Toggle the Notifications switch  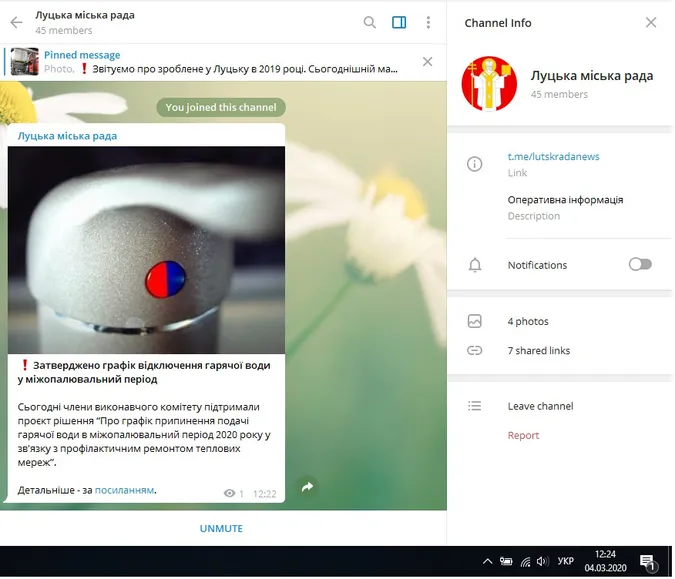click(x=640, y=264)
